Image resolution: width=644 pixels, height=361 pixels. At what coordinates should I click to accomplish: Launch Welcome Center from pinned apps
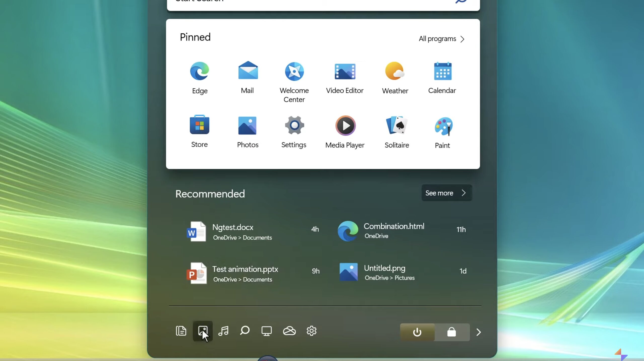tap(294, 82)
